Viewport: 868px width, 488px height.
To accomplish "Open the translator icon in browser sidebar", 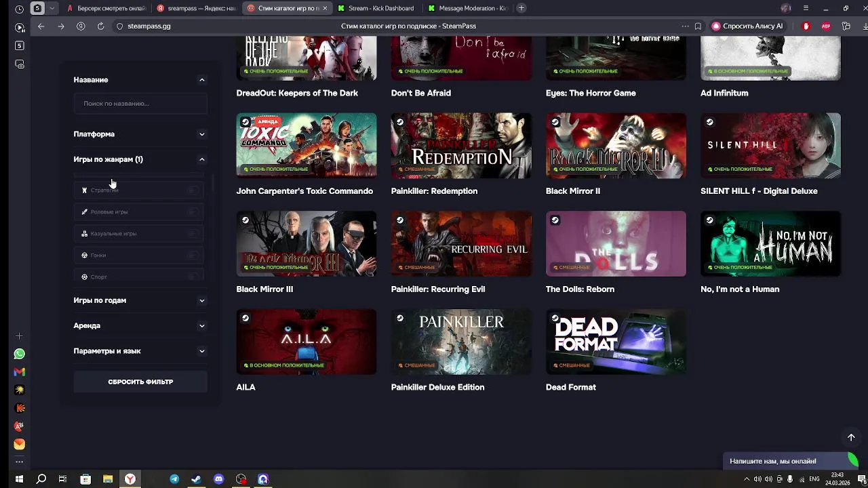I will click(x=20, y=426).
